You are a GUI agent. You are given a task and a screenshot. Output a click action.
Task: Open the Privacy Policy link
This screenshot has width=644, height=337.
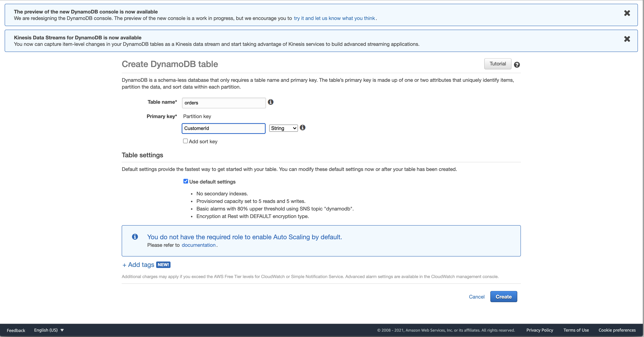[x=540, y=330]
